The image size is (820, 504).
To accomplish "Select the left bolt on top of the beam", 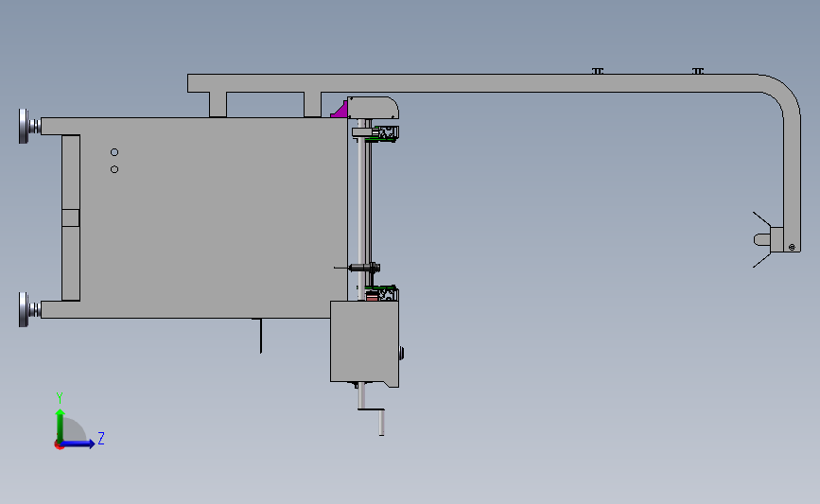I will [598, 71].
